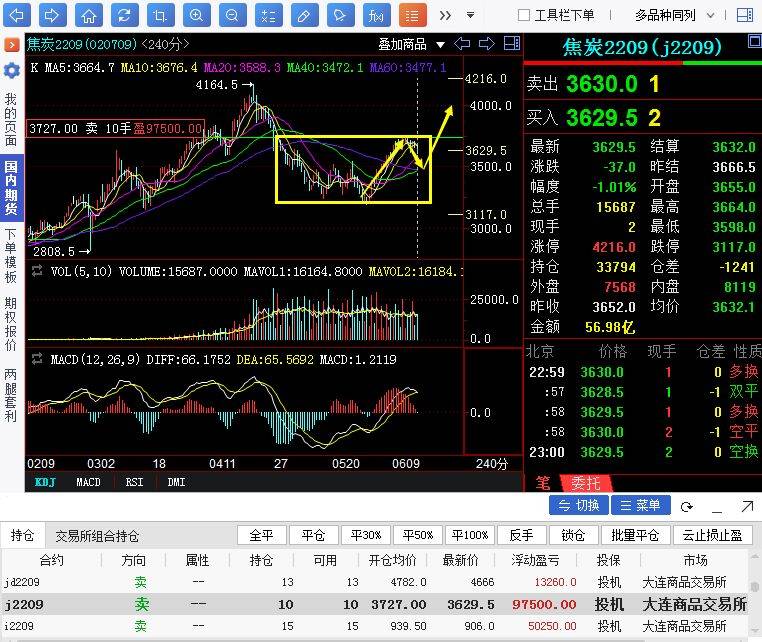This screenshot has height=642, width=762.
Task: Open the f(x) formula indicator tool
Action: click(375, 15)
